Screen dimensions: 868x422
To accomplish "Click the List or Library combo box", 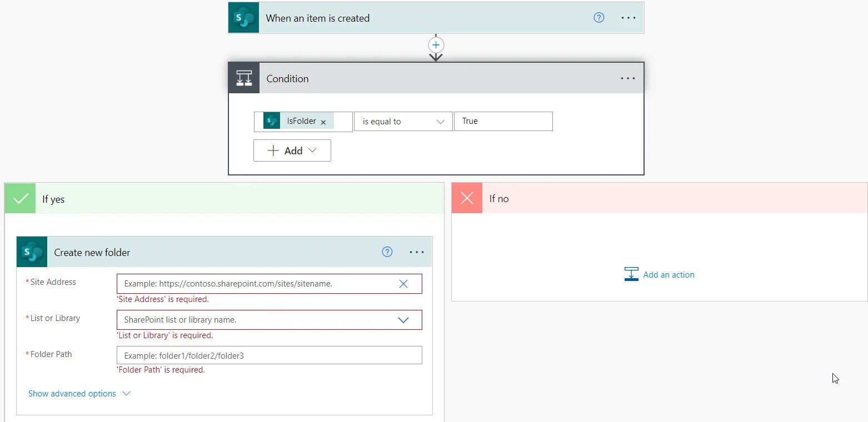I will tap(270, 320).
